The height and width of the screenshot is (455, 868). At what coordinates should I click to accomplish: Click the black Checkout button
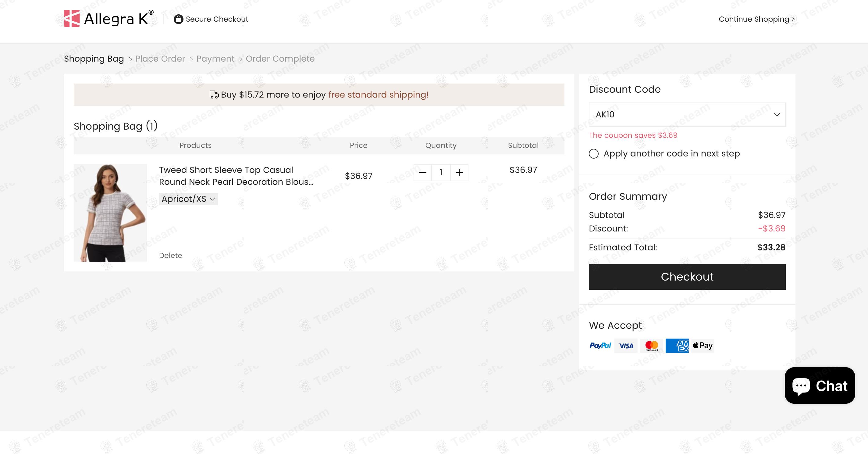[x=687, y=277]
